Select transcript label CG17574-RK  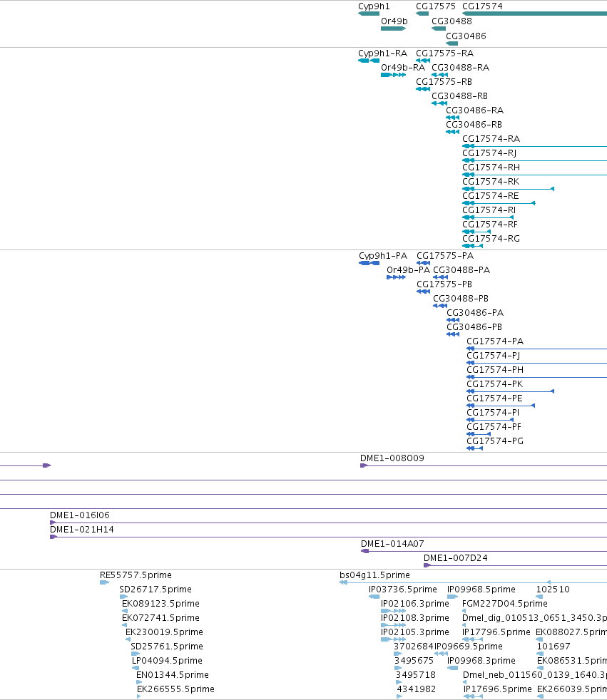(491, 182)
